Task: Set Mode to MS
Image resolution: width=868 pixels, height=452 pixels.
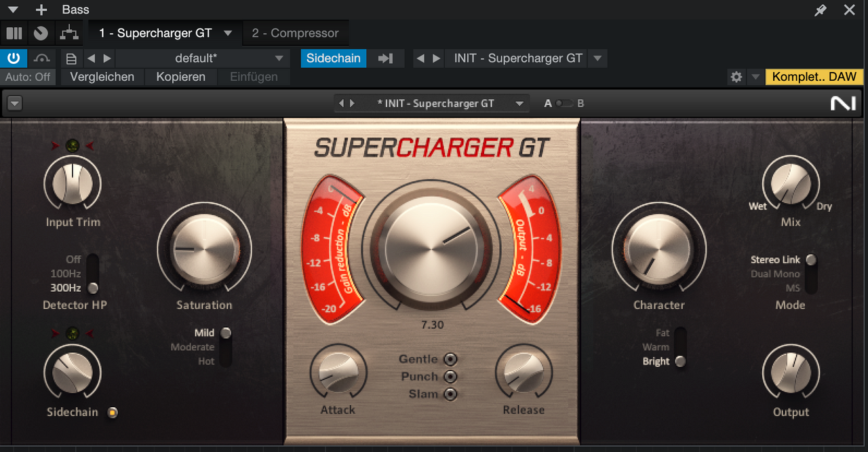Action: pyautogui.click(x=793, y=288)
